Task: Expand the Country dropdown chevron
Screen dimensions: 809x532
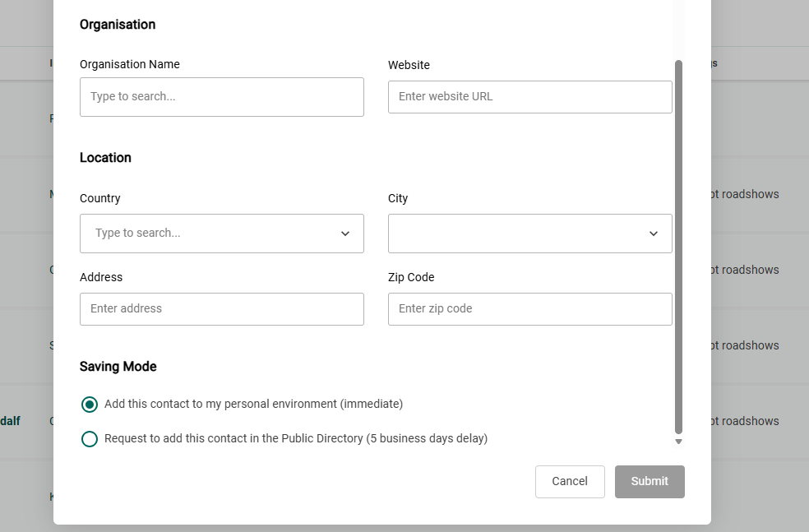Action: pyautogui.click(x=345, y=234)
